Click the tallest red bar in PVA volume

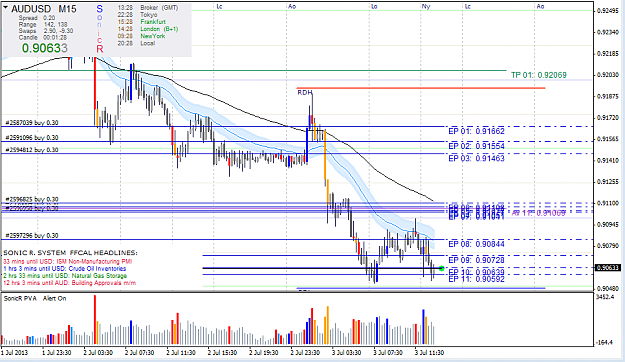(95, 319)
